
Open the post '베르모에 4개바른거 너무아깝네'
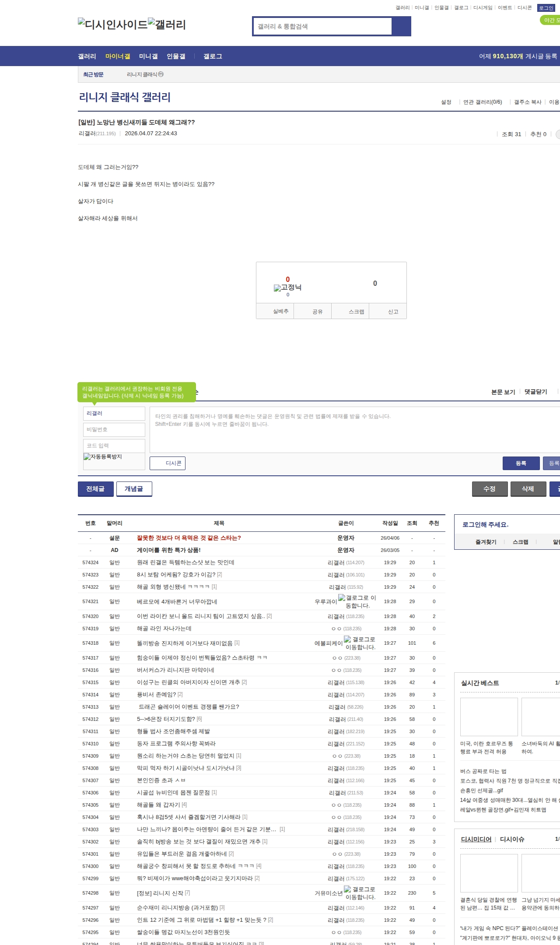tap(177, 601)
